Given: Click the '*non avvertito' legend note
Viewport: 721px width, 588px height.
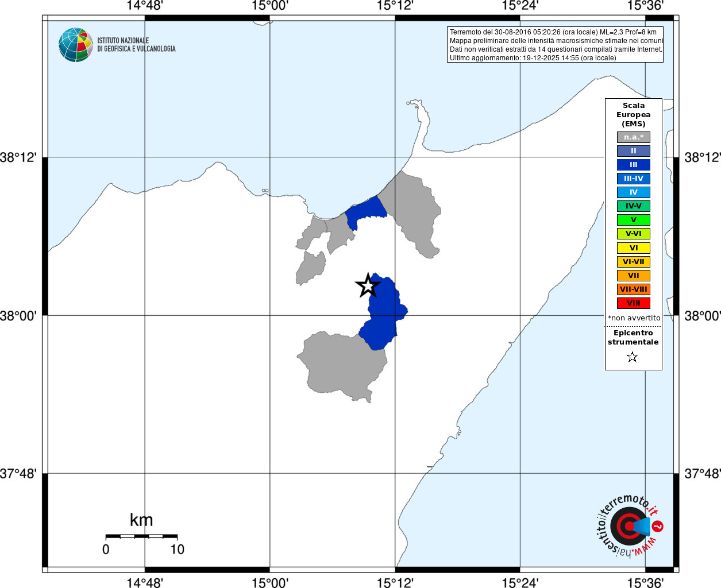Looking at the screenshot, I should (634, 318).
